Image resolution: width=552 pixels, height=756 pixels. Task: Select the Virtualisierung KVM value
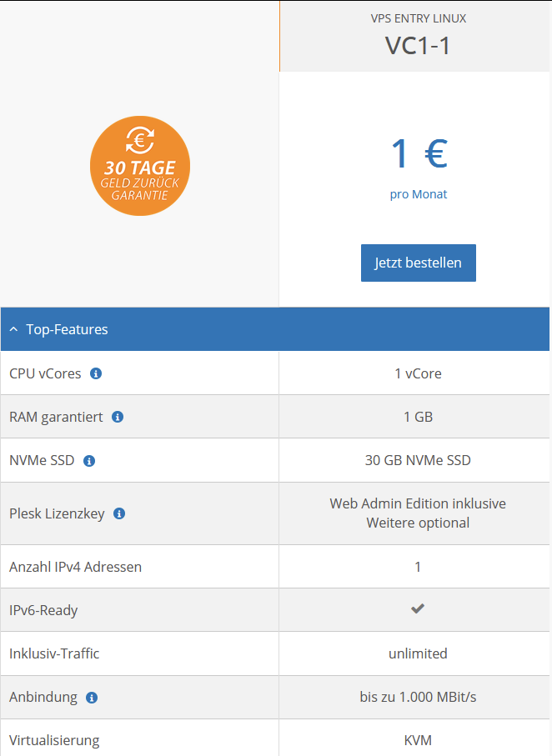coord(418,740)
